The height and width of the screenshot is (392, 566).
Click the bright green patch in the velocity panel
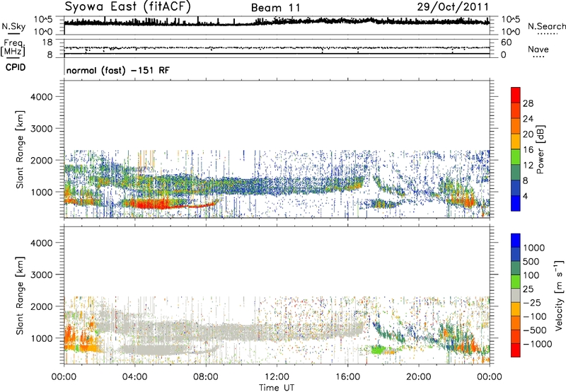(379, 349)
